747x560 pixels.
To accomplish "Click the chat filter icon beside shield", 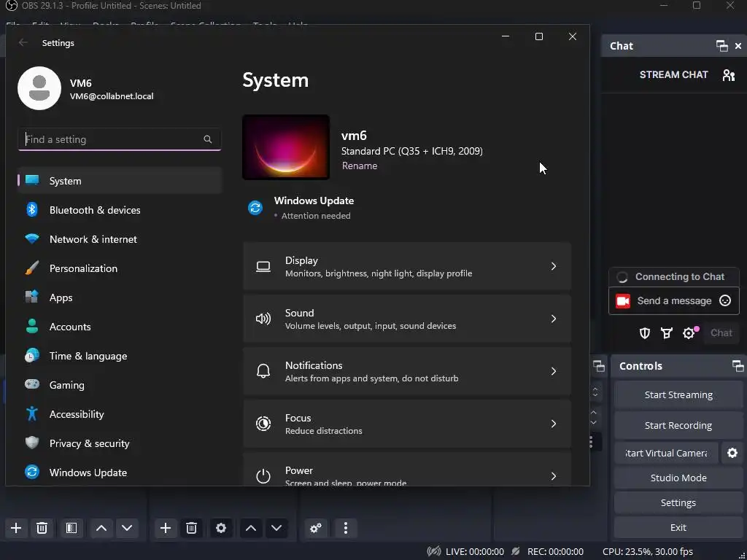I will pyautogui.click(x=667, y=332).
